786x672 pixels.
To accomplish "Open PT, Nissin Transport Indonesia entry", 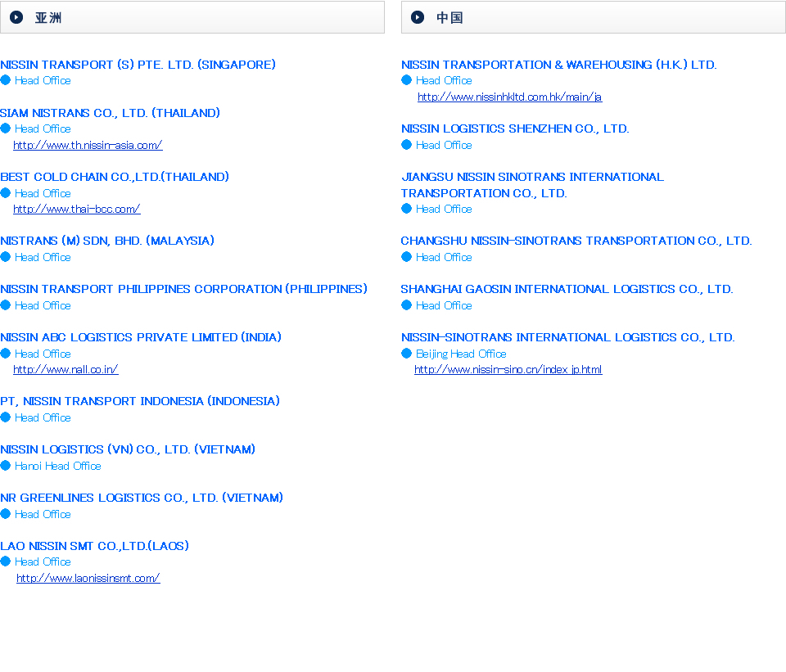I will coord(140,401).
